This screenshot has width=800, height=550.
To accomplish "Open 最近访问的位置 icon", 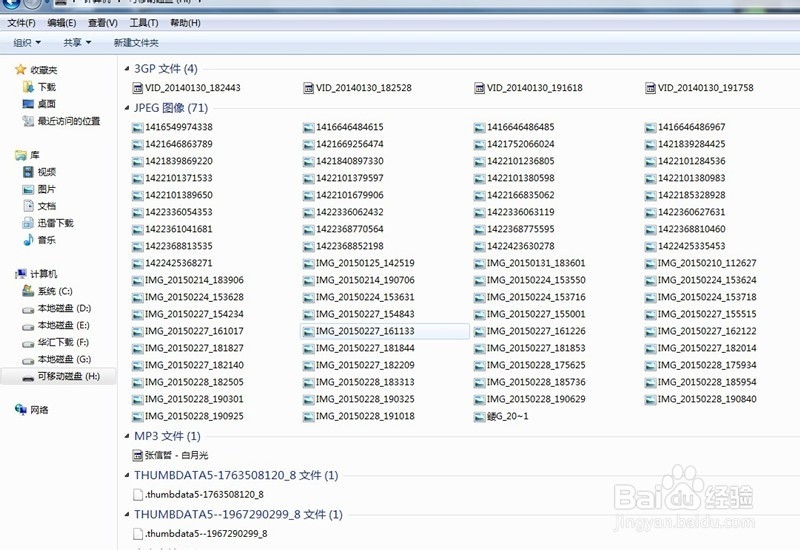I will 28,121.
